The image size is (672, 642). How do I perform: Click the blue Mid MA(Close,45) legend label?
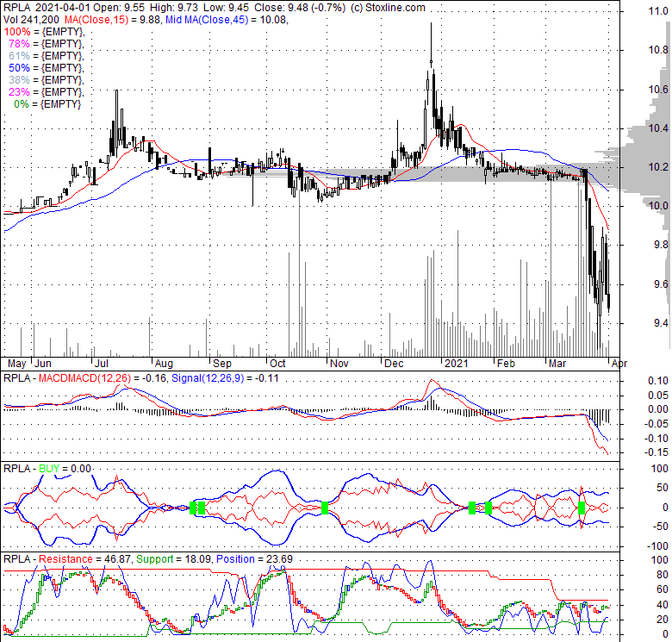[x=221, y=19]
